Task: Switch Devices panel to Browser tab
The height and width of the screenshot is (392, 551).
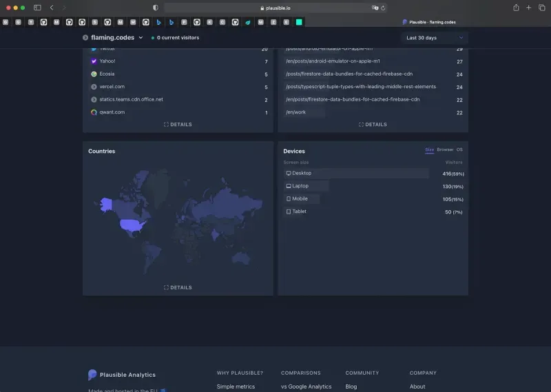Action: tap(445, 149)
